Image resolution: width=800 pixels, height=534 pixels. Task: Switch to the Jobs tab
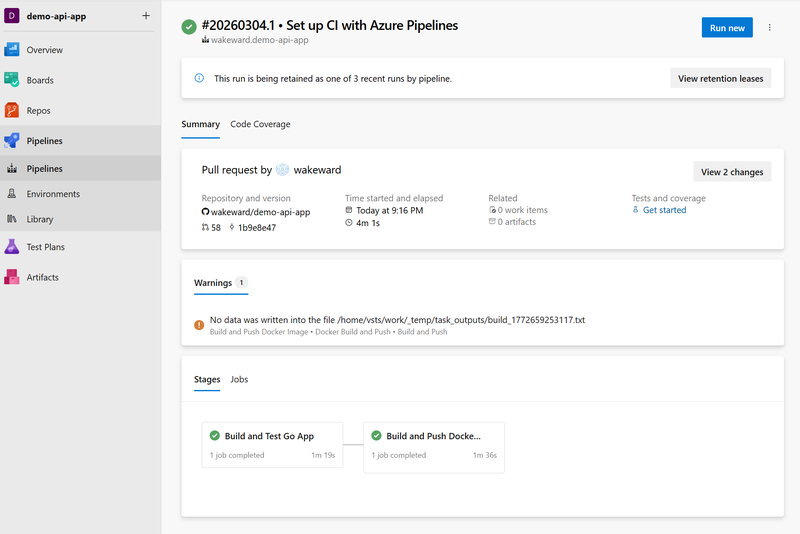click(239, 379)
